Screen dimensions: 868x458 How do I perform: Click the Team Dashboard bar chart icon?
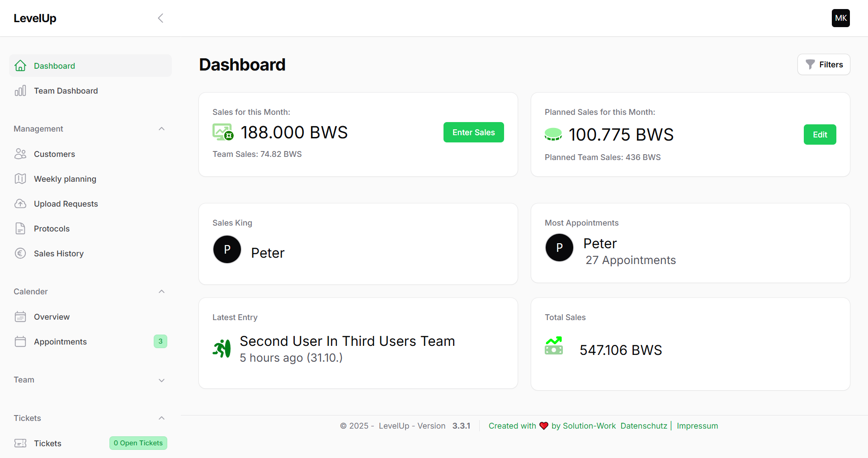[20, 91]
